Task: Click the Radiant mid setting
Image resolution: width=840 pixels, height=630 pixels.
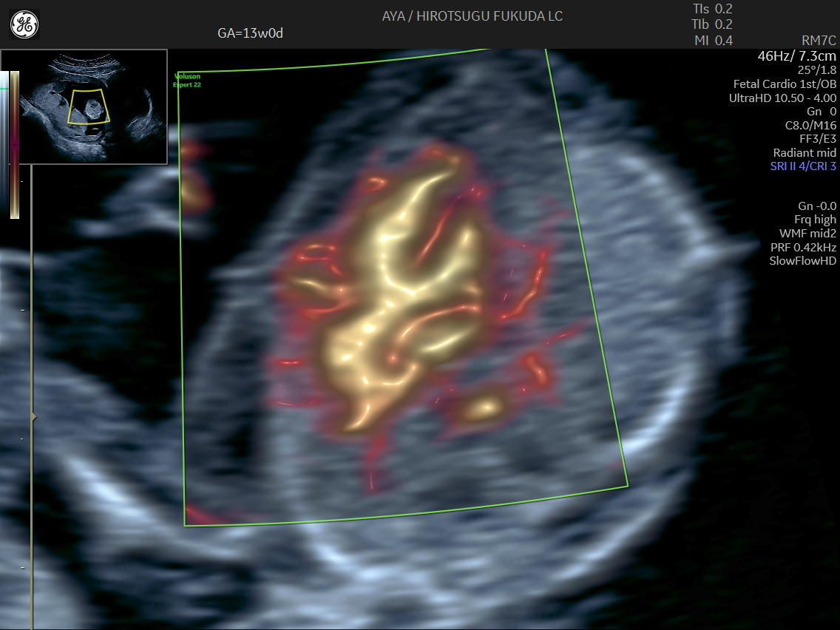Action: click(805, 153)
